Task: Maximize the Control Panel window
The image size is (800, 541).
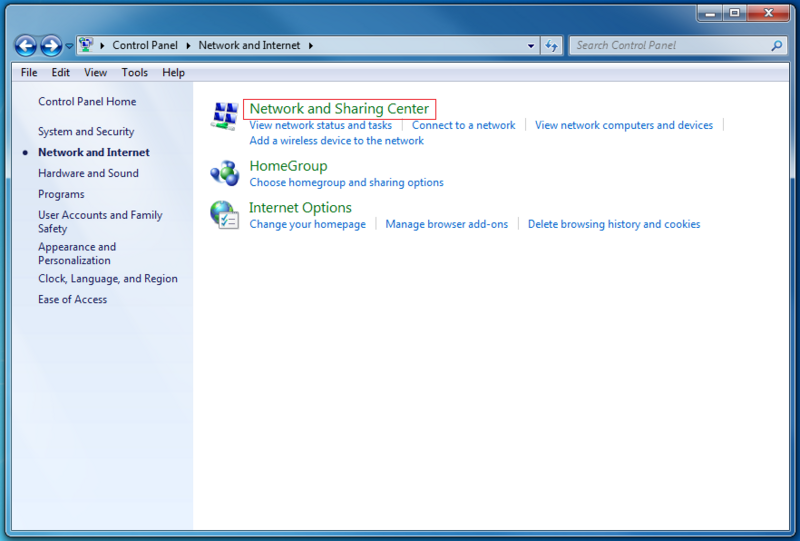Action: [x=734, y=13]
